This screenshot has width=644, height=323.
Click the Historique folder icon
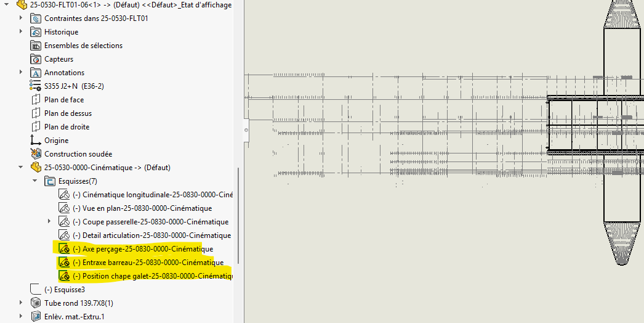tap(36, 32)
